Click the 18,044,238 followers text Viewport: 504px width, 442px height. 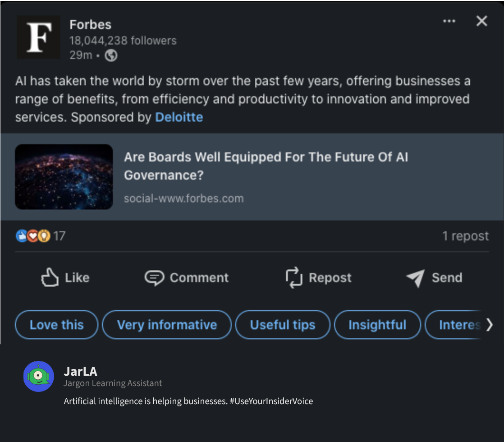tap(123, 41)
